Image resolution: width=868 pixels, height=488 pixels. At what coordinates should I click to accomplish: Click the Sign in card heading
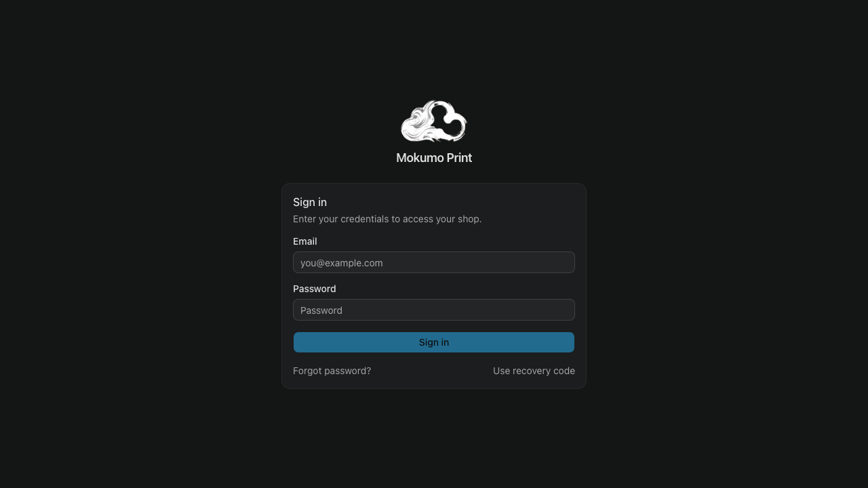(310, 202)
